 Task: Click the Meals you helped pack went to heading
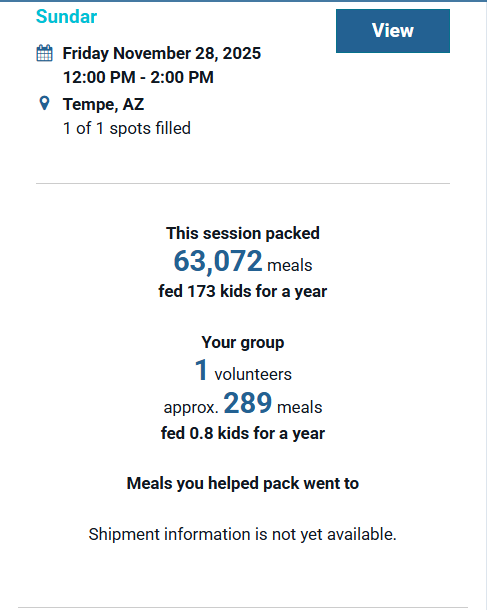[243, 484]
